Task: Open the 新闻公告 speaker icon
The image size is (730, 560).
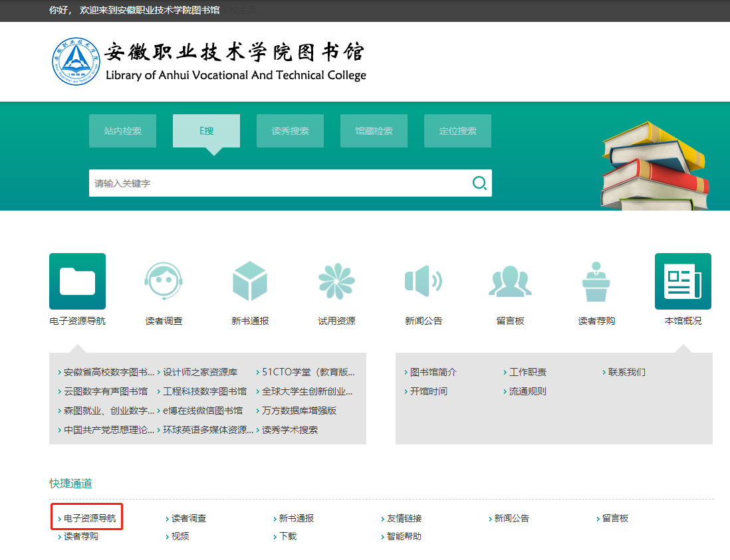Action: click(x=424, y=281)
